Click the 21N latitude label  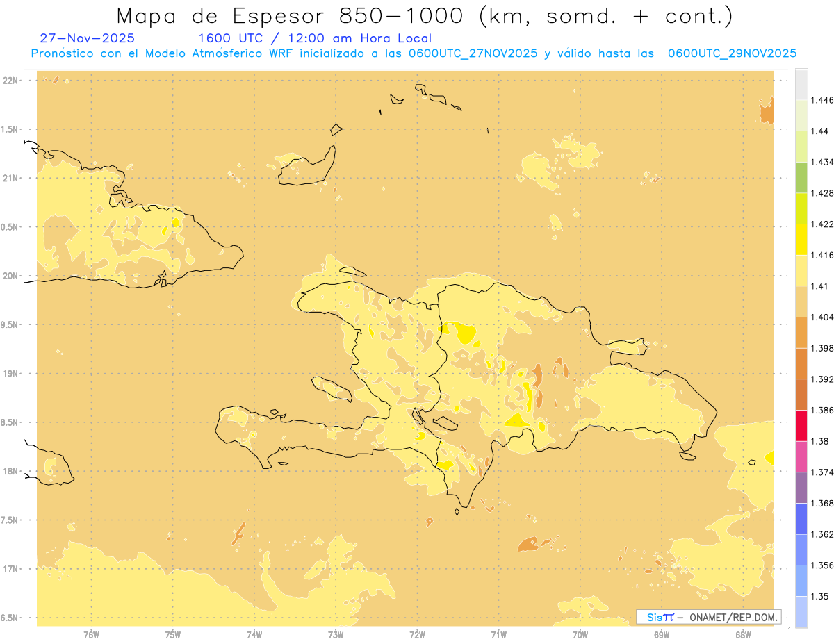tap(12, 178)
